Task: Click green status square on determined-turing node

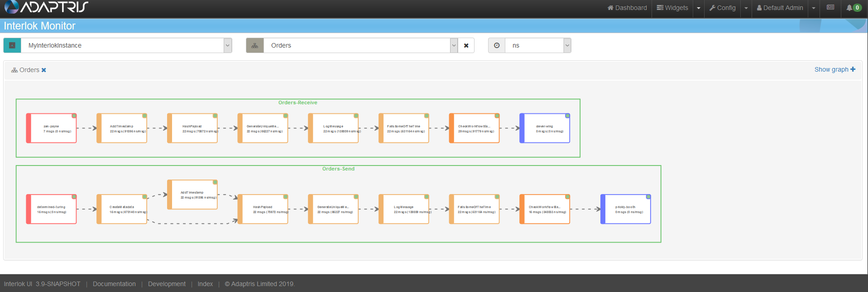Action: pos(74,197)
